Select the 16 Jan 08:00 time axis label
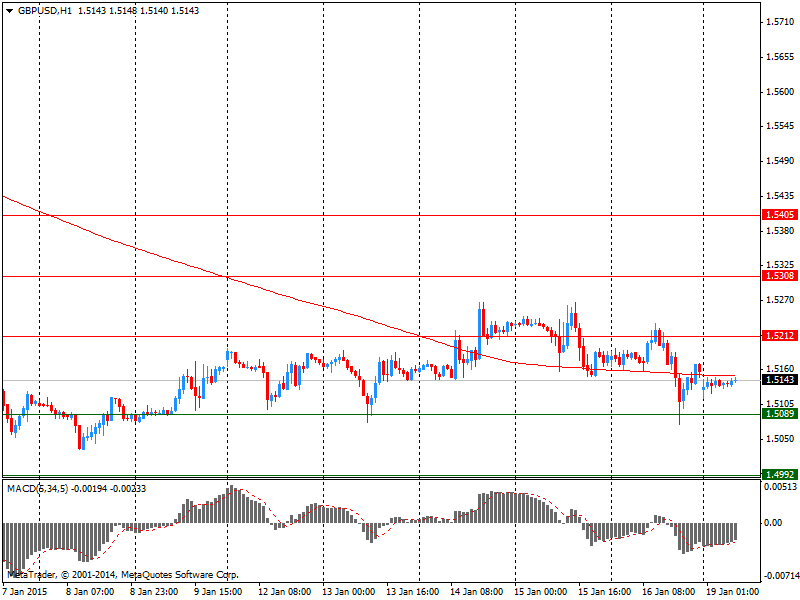Image resolution: width=800 pixels, height=600 pixels. [668, 592]
